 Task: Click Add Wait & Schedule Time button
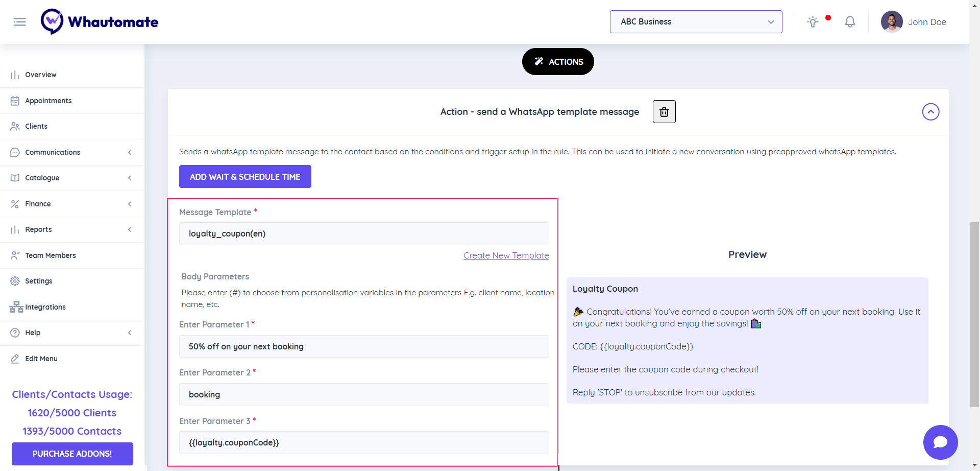[245, 177]
